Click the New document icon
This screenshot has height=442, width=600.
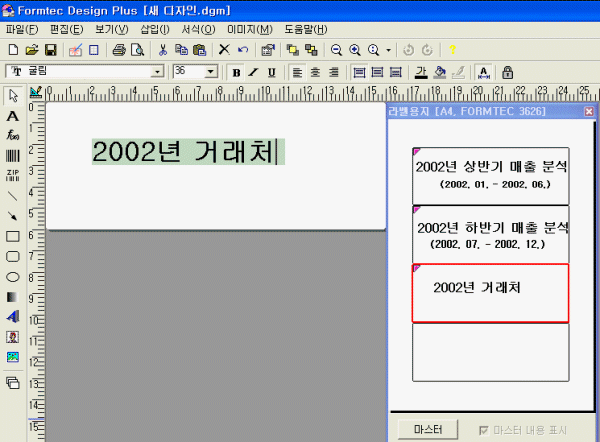pos(13,50)
